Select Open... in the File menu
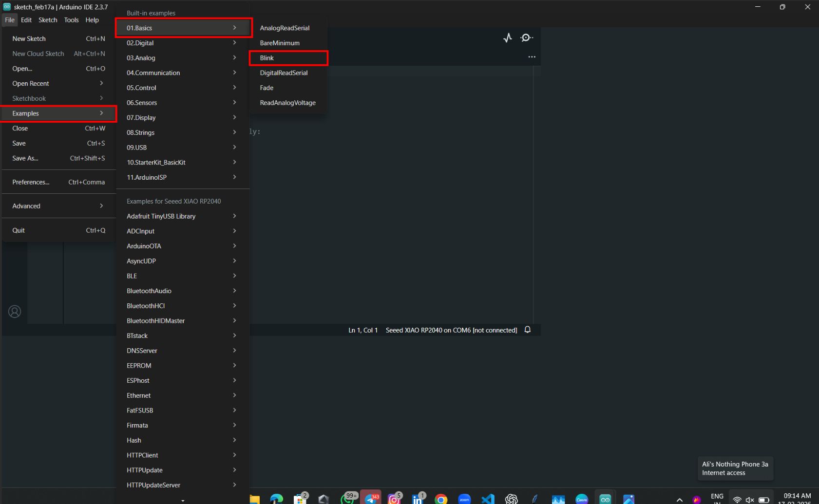The image size is (819, 504). 58,69
